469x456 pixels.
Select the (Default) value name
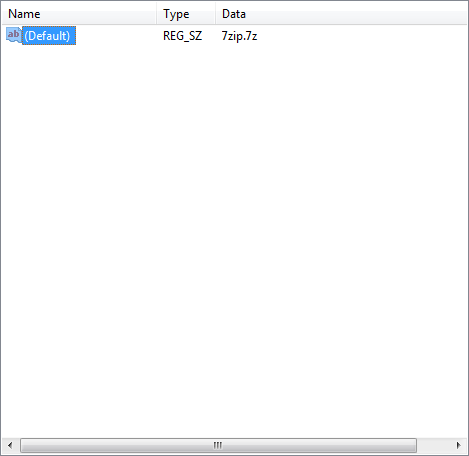pyautogui.click(x=49, y=36)
